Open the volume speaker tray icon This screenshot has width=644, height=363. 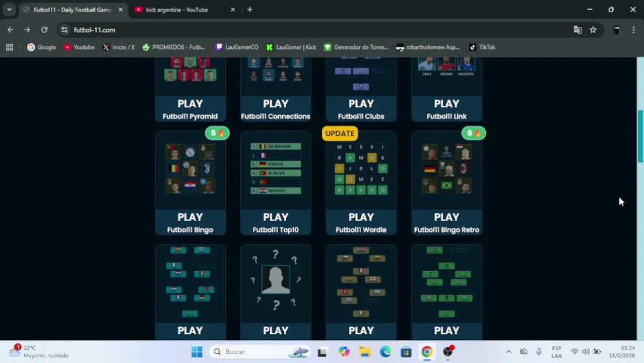point(586,352)
